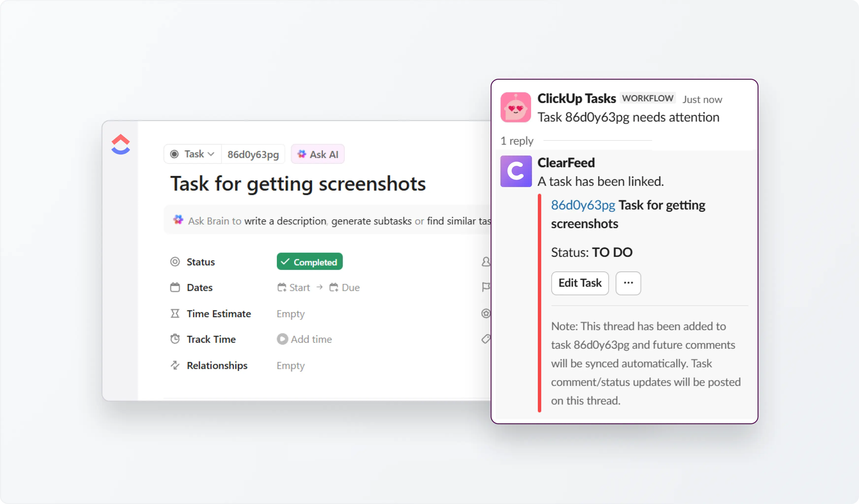Set an assignee via the person icon
The width and height of the screenshot is (859, 504).
pos(486,262)
